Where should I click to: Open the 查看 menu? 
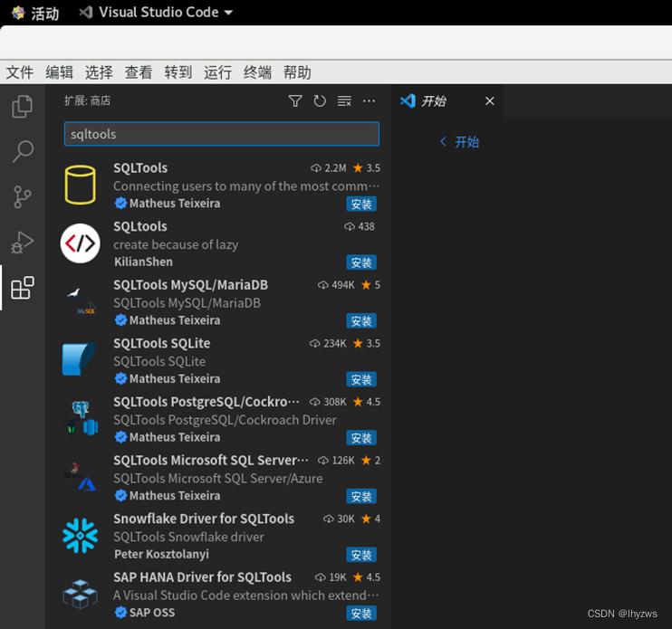coord(139,72)
